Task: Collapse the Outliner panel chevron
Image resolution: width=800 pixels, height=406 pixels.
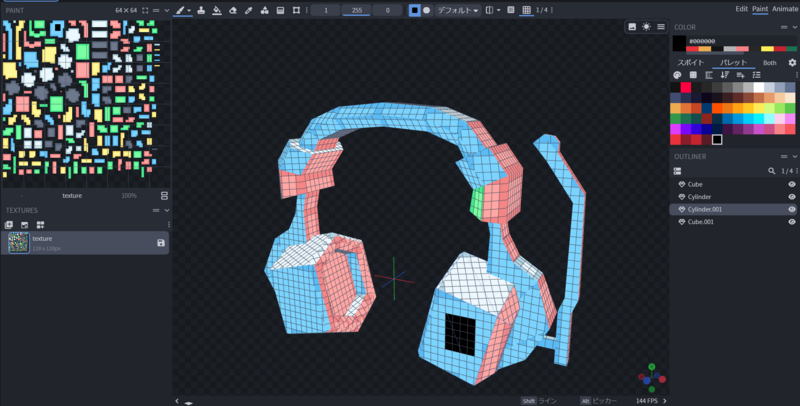Action: click(x=794, y=157)
